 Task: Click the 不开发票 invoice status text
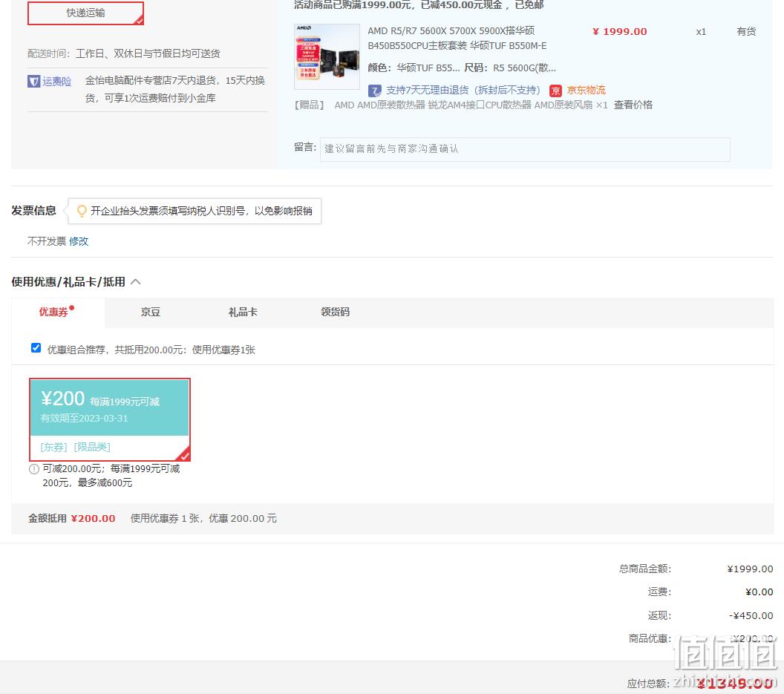coord(47,241)
